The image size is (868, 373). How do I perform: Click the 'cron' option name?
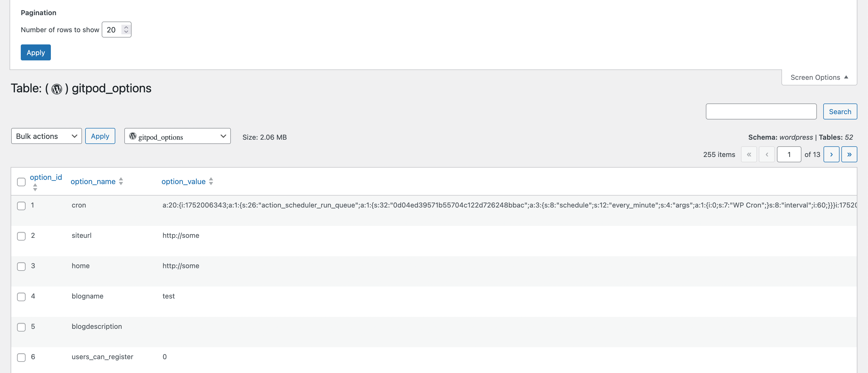point(79,205)
